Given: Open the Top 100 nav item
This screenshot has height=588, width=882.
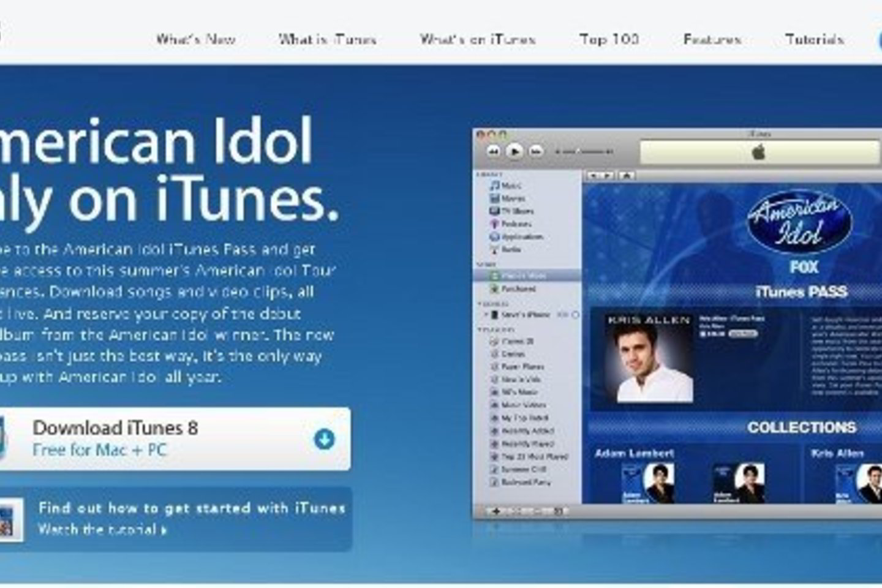Looking at the screenshot, I should click(x=609, y=39).
